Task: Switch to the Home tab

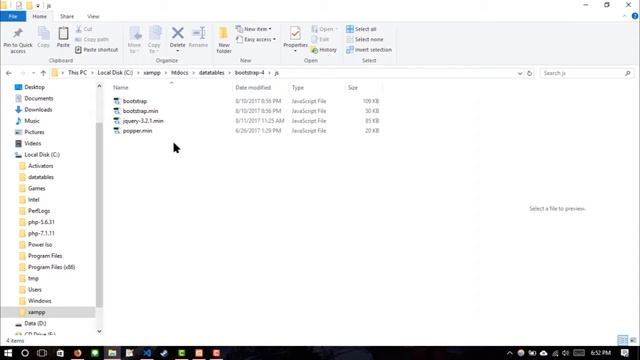Action: pyautogui.click(x=40, y=16)
